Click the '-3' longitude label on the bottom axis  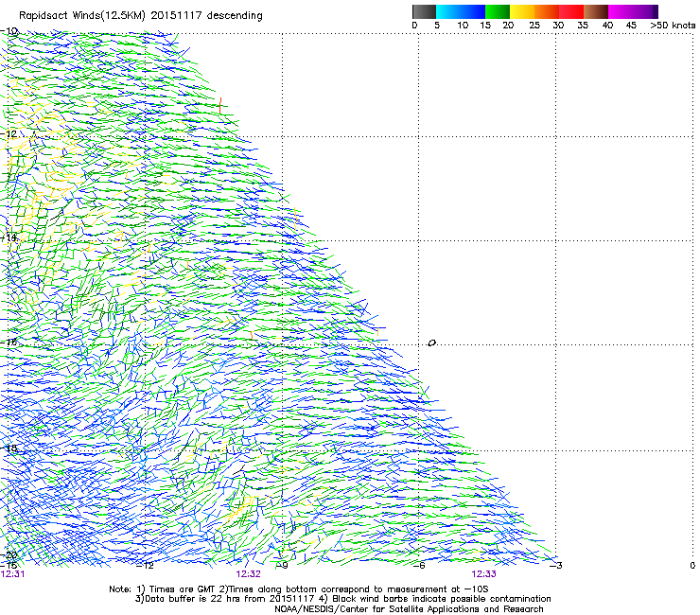click(556, 566)
